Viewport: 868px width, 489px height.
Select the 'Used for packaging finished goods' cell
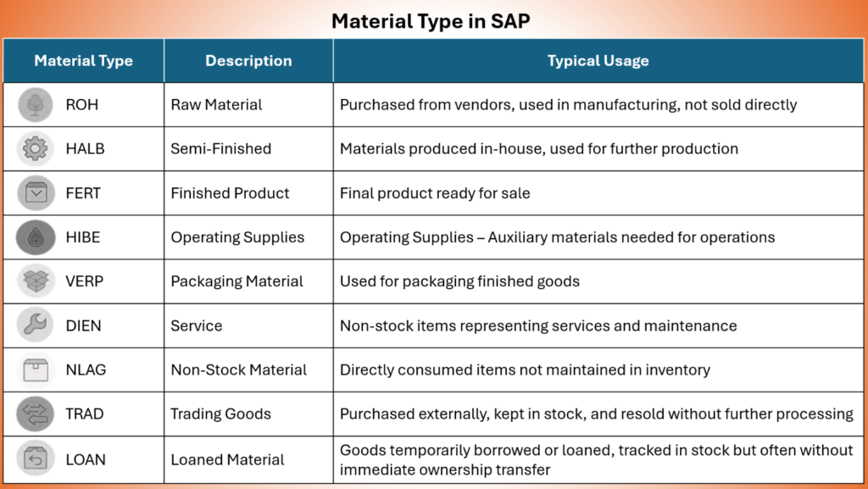[x=598, y=281]
